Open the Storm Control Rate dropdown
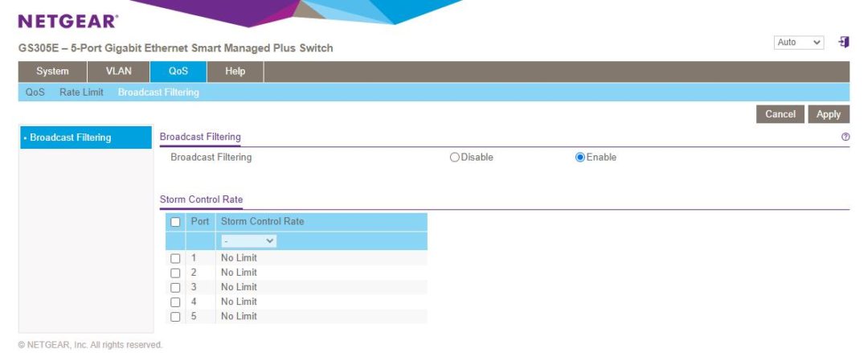 tap(248, 241)
